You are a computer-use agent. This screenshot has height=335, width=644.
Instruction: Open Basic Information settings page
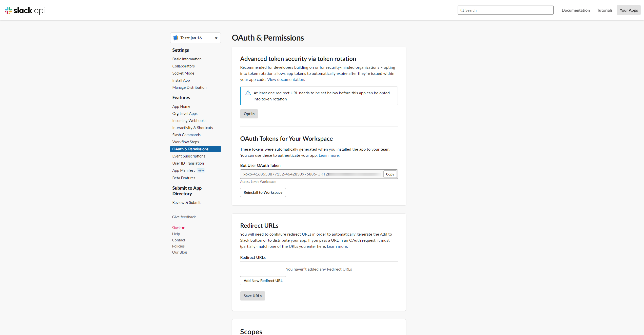click(x=187, y=59)
